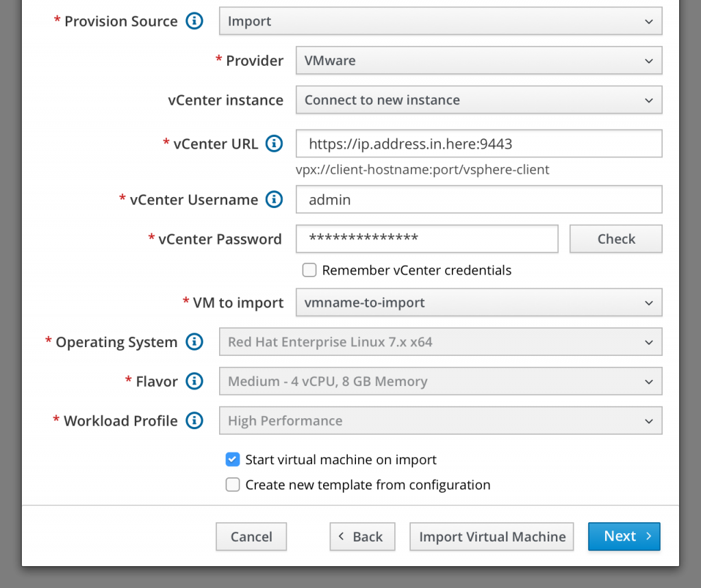Click the vCenter URL input field
This screenshot has height=588, width=701.
pos(479,144)
